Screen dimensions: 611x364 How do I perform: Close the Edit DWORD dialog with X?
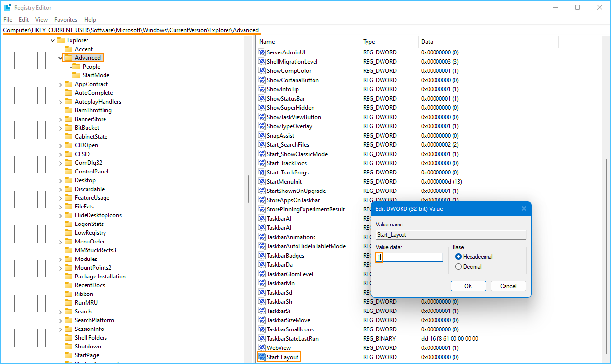pyautogui.click(x=524, y=209)
